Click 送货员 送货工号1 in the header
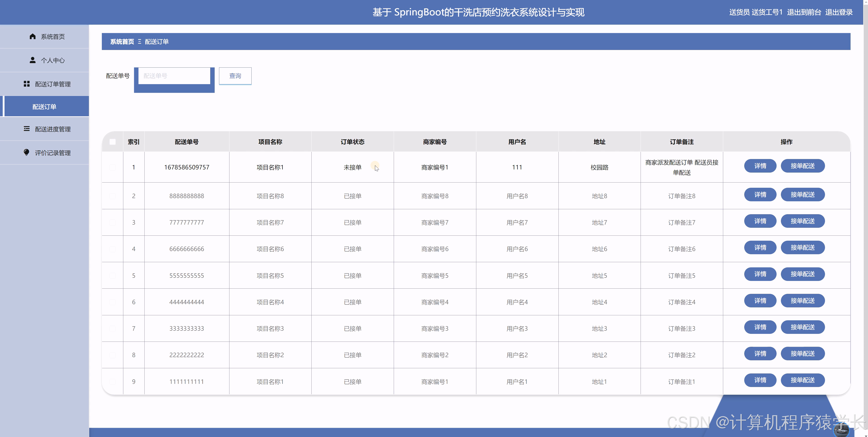 click(x=756, y=12)
